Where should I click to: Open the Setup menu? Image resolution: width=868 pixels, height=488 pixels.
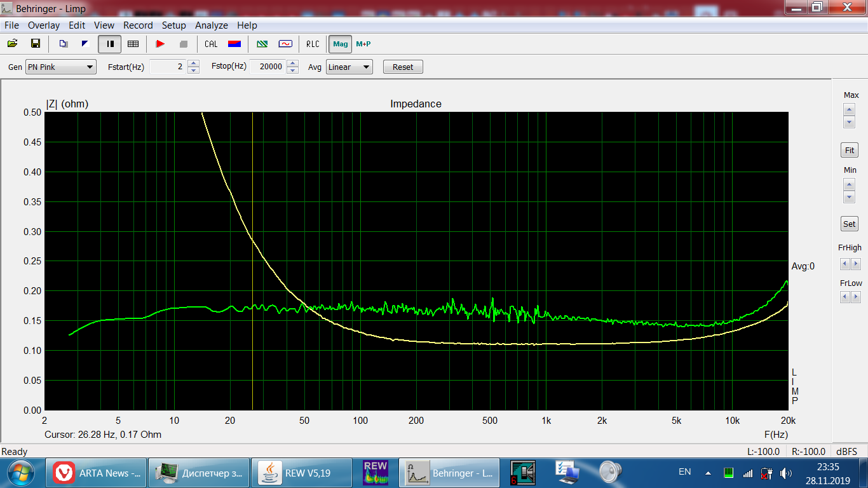174,25
